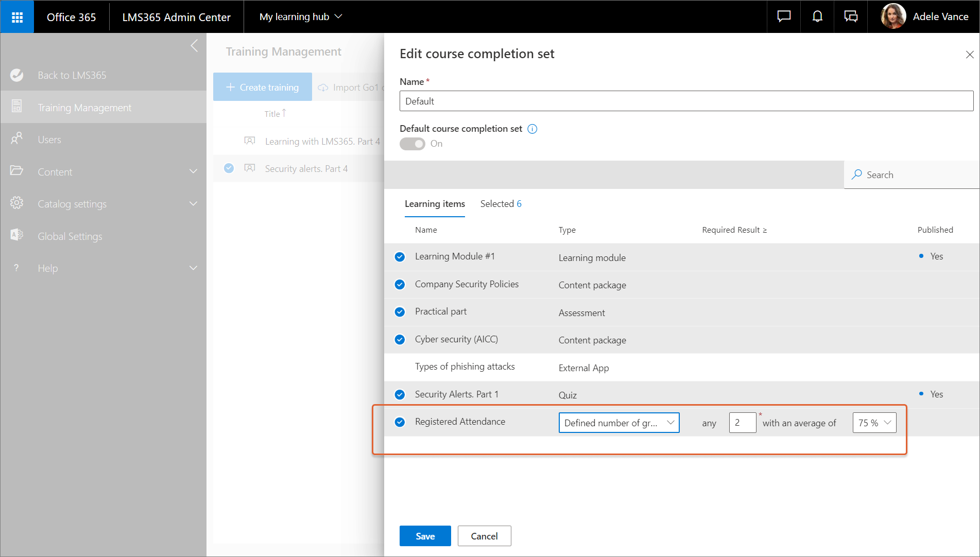Image resolution: width=980 pixels, height=557 pixels.
Task: Open the notifications bell
Action: coord(817,17)
